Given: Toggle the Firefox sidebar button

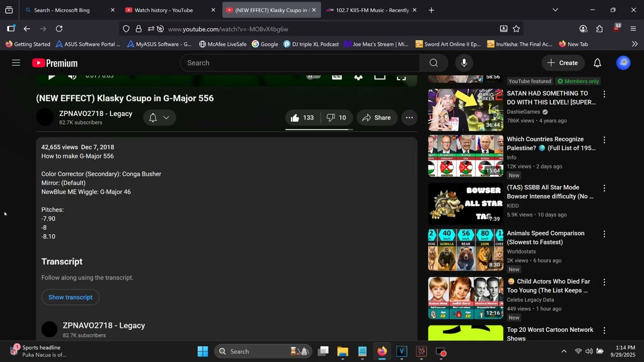Looking at the screenshot, I should [x=11, y=29].
